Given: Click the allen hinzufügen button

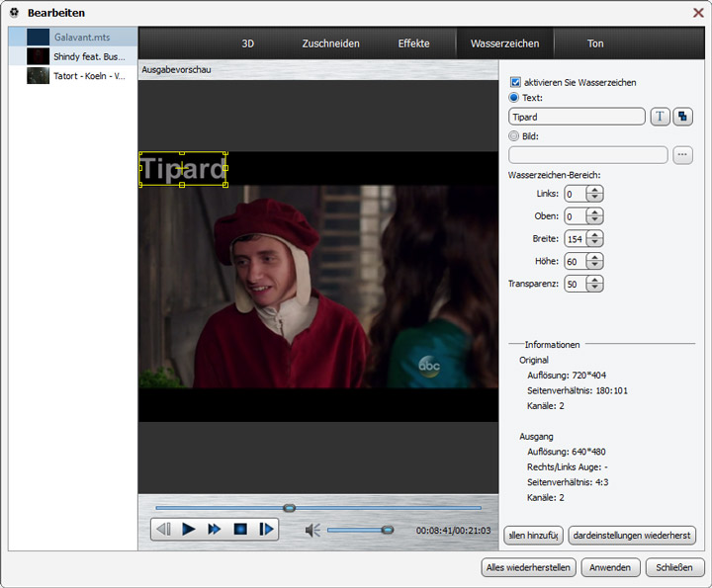Looking at the screenshot, I should 534,536.
